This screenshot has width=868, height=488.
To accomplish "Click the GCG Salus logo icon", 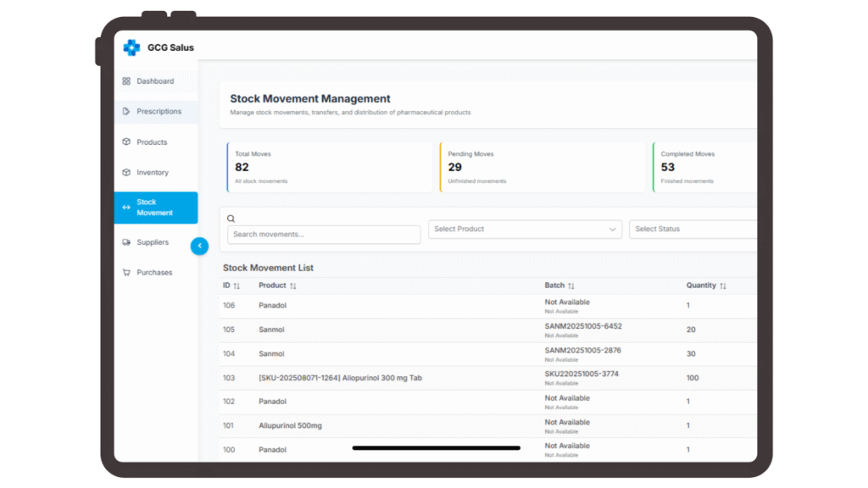I will coord(131,47).
